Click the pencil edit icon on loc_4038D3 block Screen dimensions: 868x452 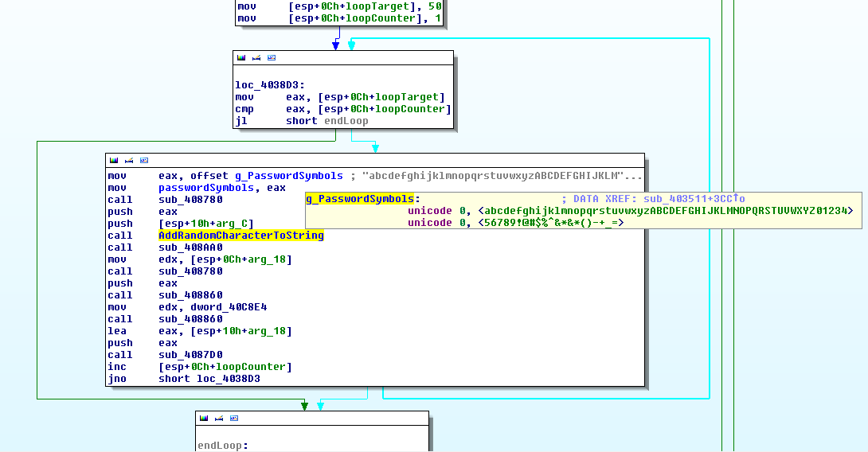(x=256, y=57)
